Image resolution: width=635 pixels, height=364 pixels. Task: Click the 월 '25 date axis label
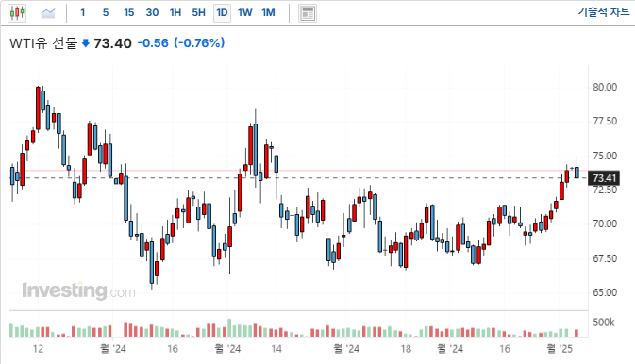pyautogui.click(x=560, y=349)
